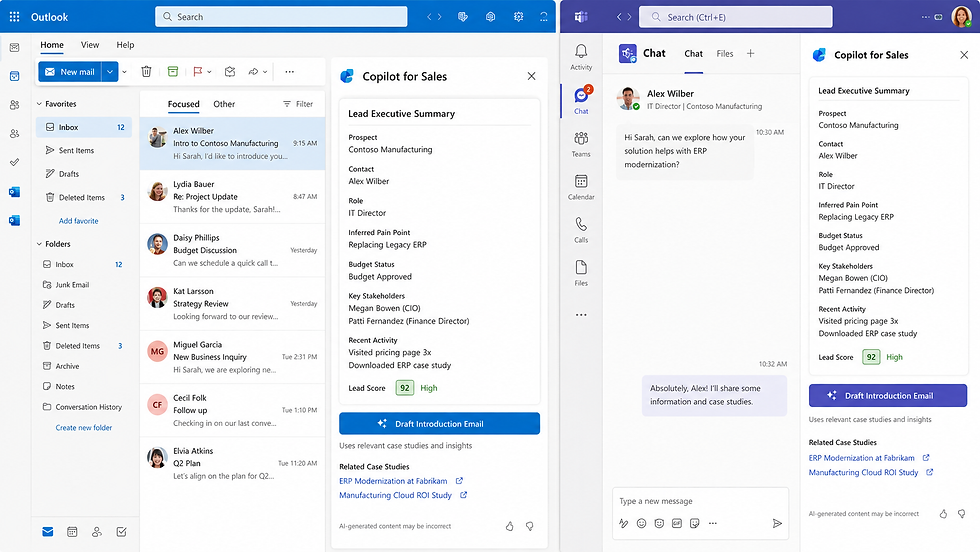This screenshot has height=552, width=980.
Task: Open ERP Modernization at Fabrikam link in Teams
Action: (x=861, y=458)
